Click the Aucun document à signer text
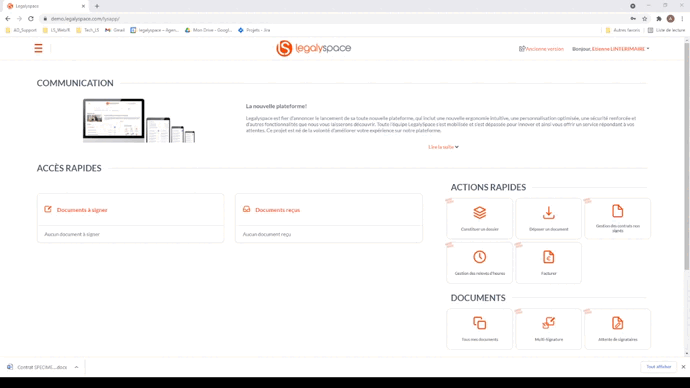The image size is (690, 388). (x=72, y=234)
